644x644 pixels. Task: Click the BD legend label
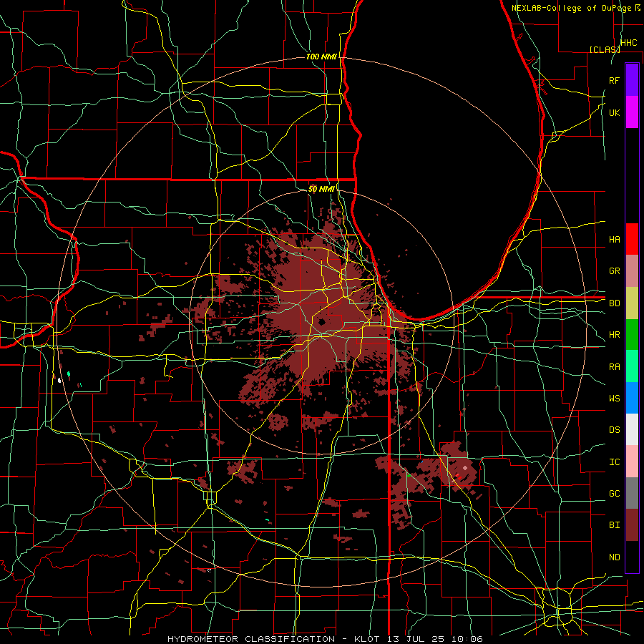(614, 303)
